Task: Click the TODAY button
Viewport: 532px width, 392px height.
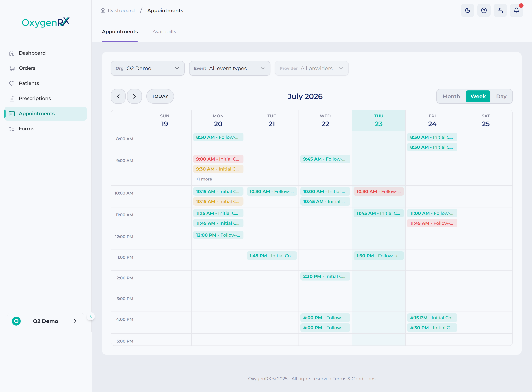Action: click(x=160, y=96)
